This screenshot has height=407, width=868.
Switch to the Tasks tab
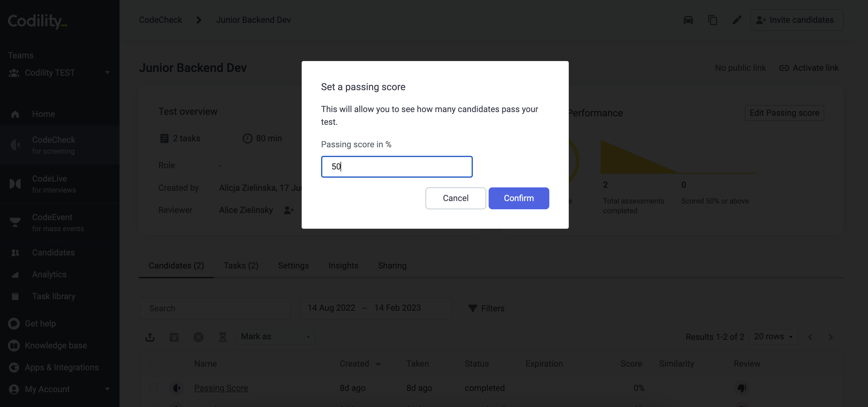(241, 265)
